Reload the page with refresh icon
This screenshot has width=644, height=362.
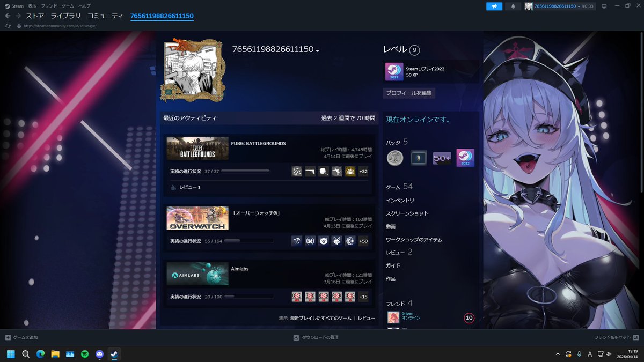pos(8,26)
